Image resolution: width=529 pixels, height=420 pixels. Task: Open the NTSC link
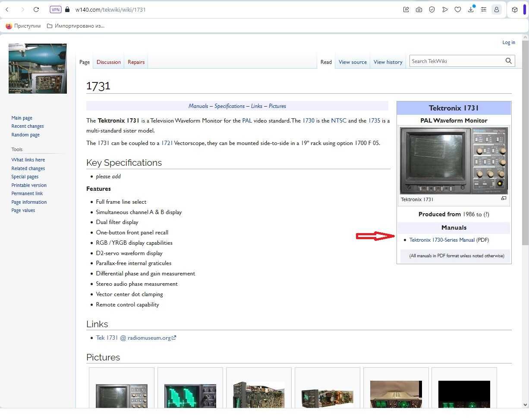[339, 121]
